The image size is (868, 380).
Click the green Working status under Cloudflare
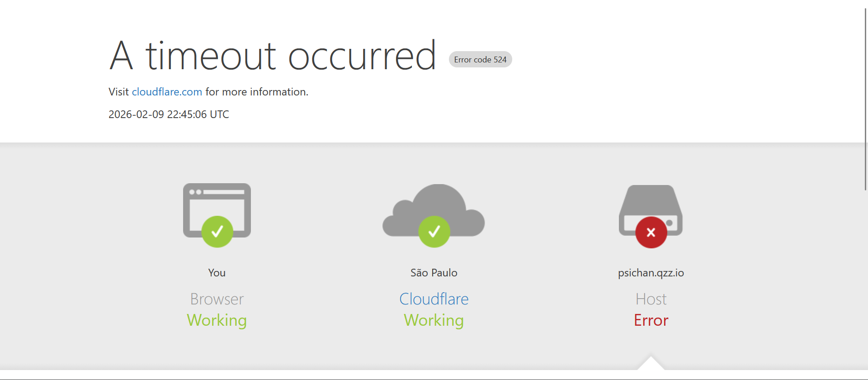pos(434,320)
